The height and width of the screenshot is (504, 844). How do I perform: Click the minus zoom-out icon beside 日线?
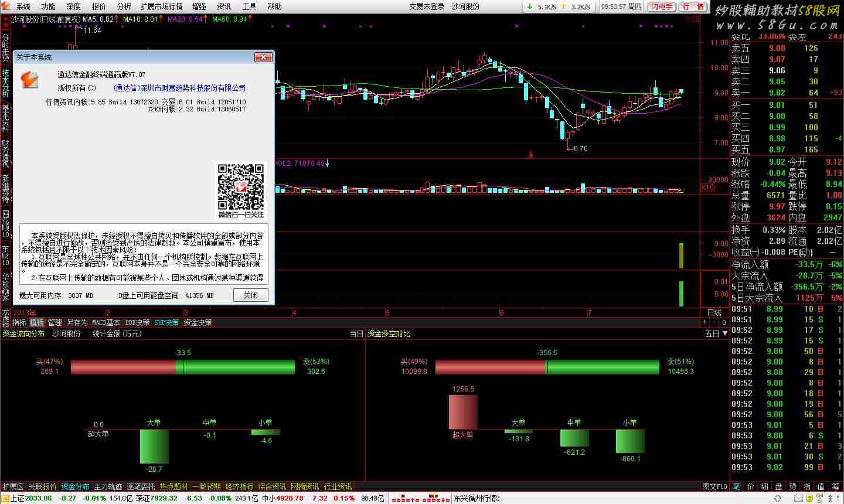(714, 322)
